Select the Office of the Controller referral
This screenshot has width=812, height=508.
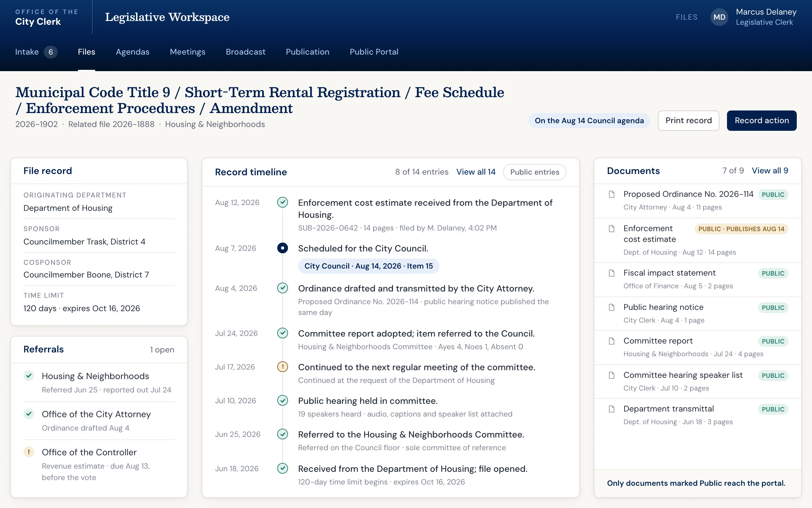coord(99,464)
